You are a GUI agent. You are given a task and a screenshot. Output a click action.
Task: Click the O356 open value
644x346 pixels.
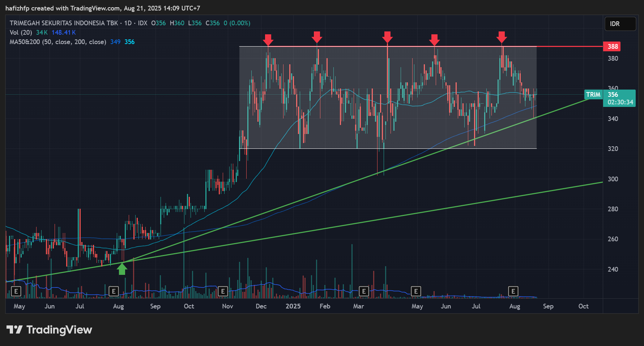click(x=158, y=23)
